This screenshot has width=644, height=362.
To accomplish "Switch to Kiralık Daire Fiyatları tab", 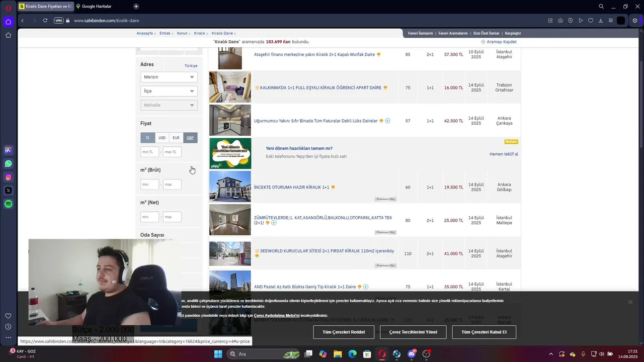I will (45, 7).
